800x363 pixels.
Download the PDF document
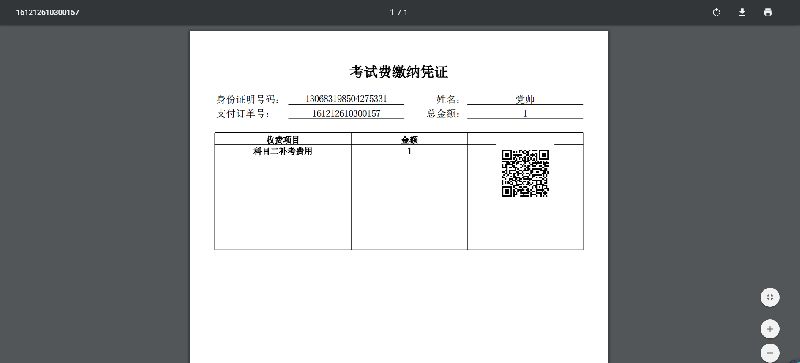tap(742, 12)
